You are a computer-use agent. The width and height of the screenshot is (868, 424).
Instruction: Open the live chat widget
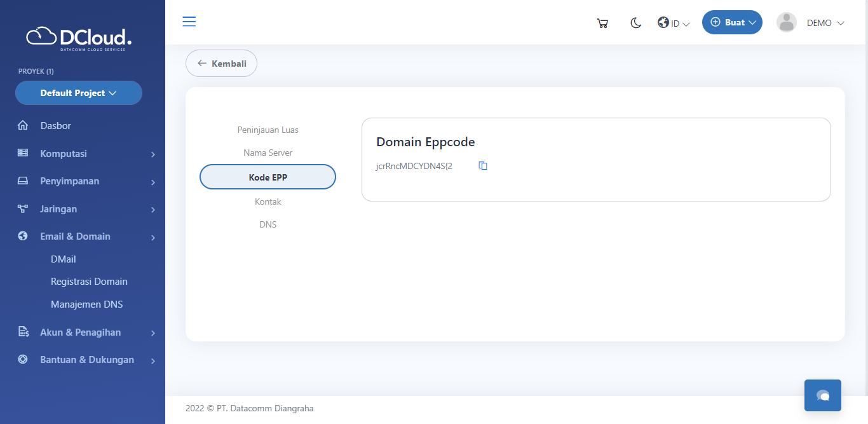[x=822, y=395]
